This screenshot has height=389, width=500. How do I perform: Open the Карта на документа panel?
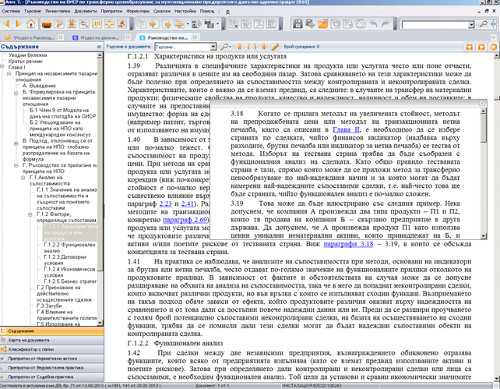(x=52, y=340)
